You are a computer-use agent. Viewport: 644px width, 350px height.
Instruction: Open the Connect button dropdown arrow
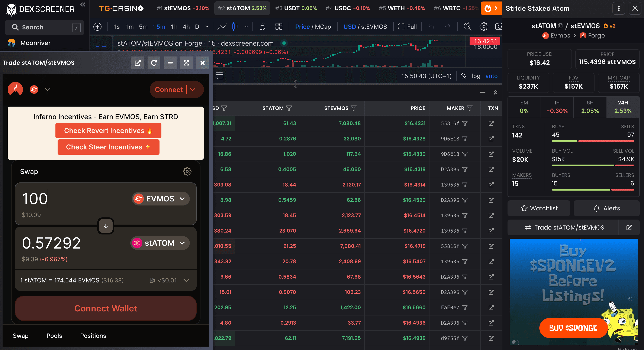tap(193, 90)
